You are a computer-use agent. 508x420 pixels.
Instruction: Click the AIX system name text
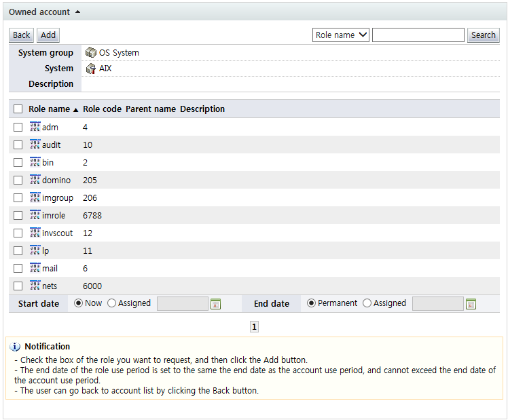point(105,69)
